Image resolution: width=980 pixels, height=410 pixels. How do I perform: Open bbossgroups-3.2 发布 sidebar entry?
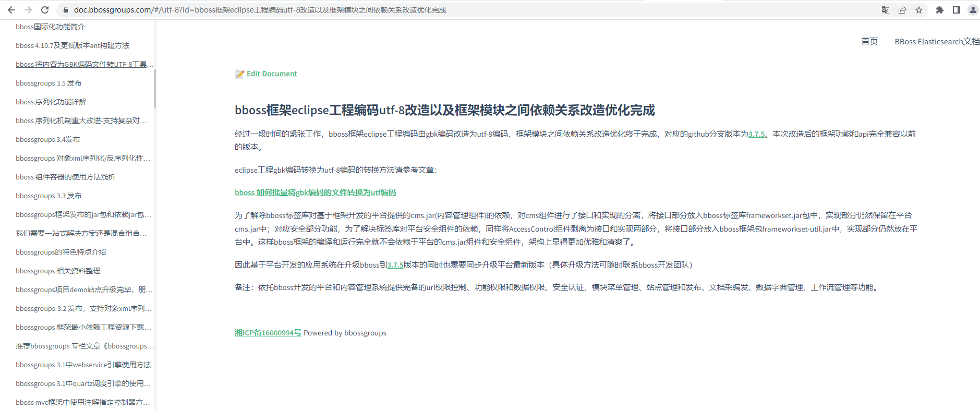pyautogui.click(x=83, y=308)
